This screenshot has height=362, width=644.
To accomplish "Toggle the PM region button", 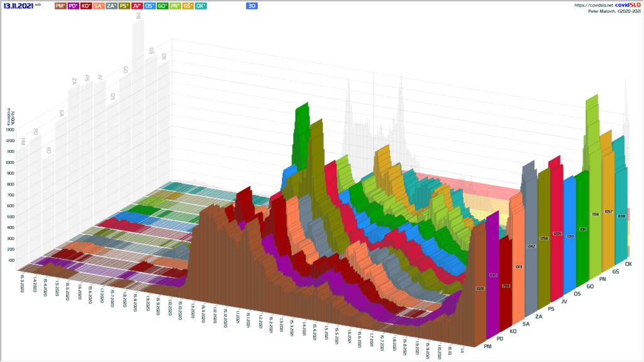I will pyautogui.click(x=60, y=6).
